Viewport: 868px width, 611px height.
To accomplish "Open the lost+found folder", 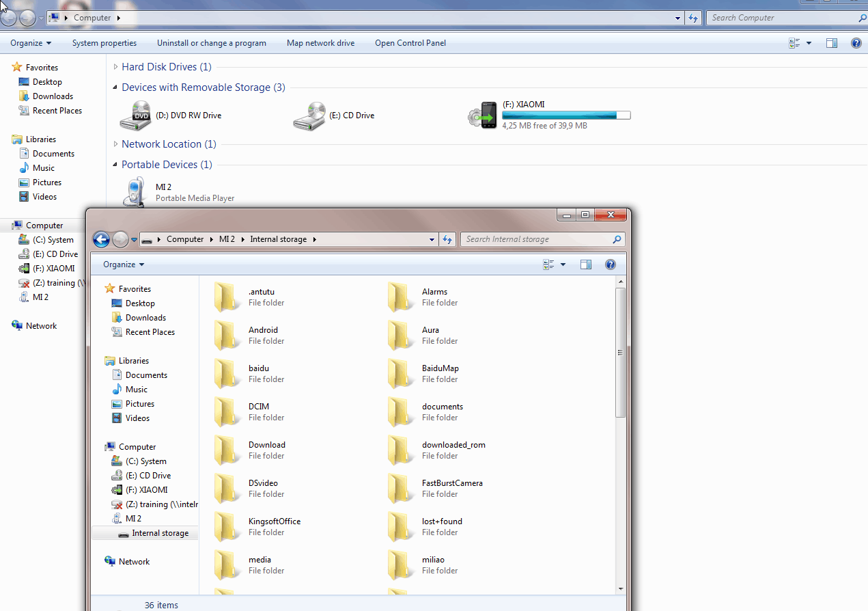I will click(401, 527).
